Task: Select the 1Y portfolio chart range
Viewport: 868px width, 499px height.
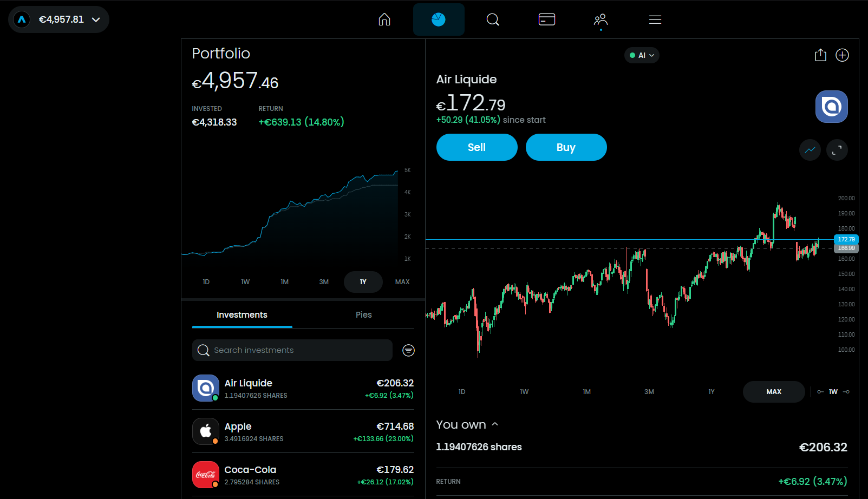Action: (363, 282)
